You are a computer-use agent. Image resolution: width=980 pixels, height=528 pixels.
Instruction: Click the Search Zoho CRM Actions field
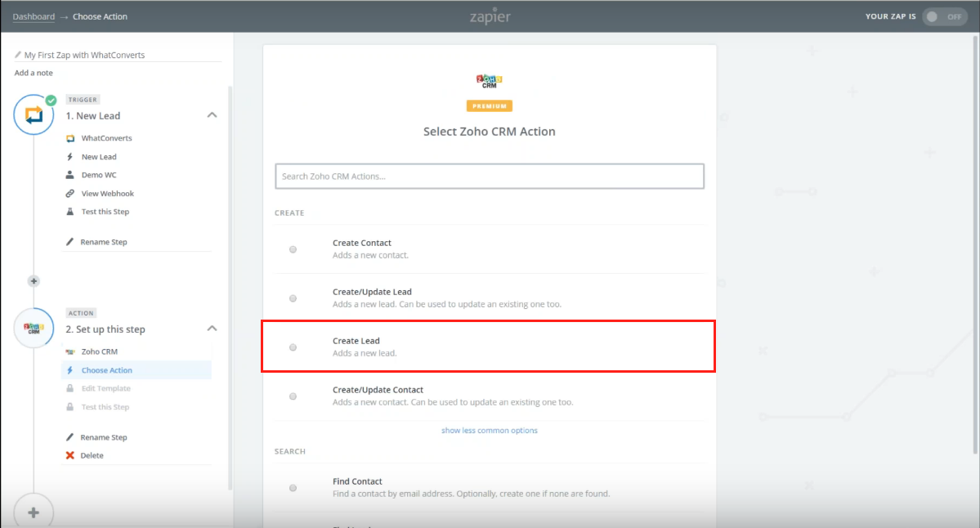click(x=490, y=177)
